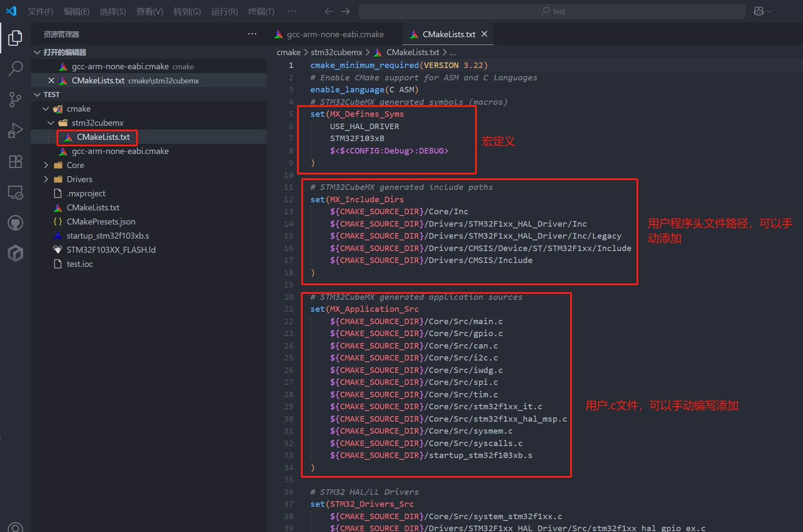Click the set(STM32_Drivers_Src line
The height and width of the screenshot is (532, 803).
(x=362, y=504)
